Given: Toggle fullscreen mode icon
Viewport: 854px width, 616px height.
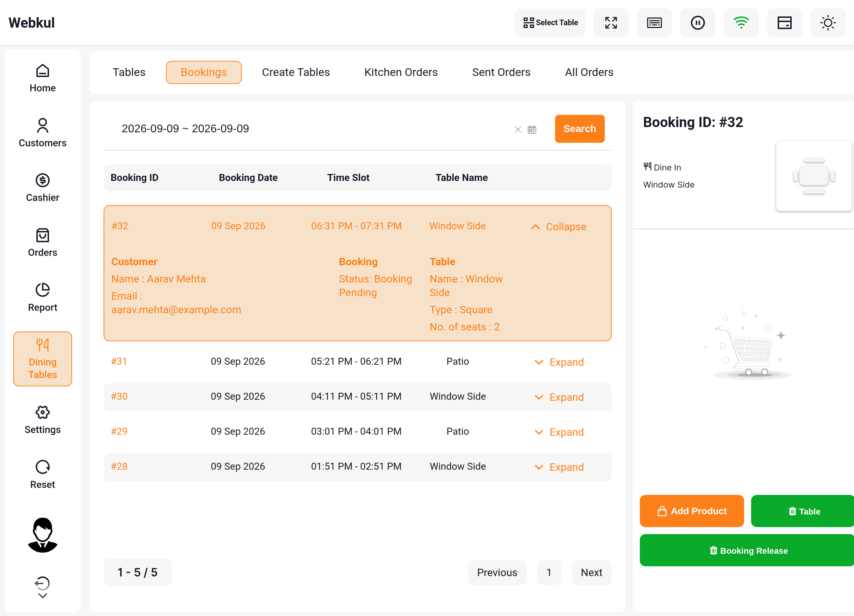Looking at the screenshot, I should (x=611, y=23).
